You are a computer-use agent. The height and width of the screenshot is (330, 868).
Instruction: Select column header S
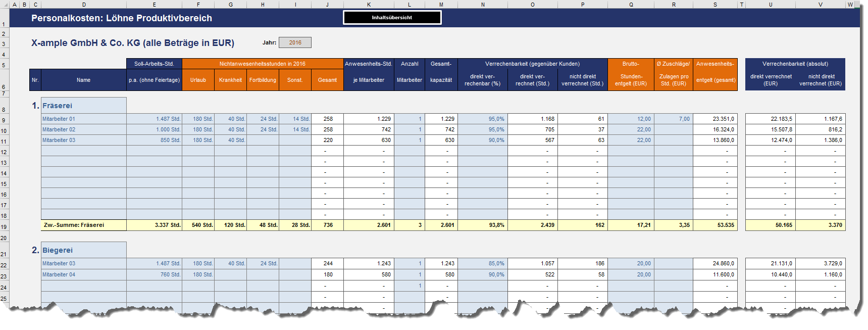point(715,5)
